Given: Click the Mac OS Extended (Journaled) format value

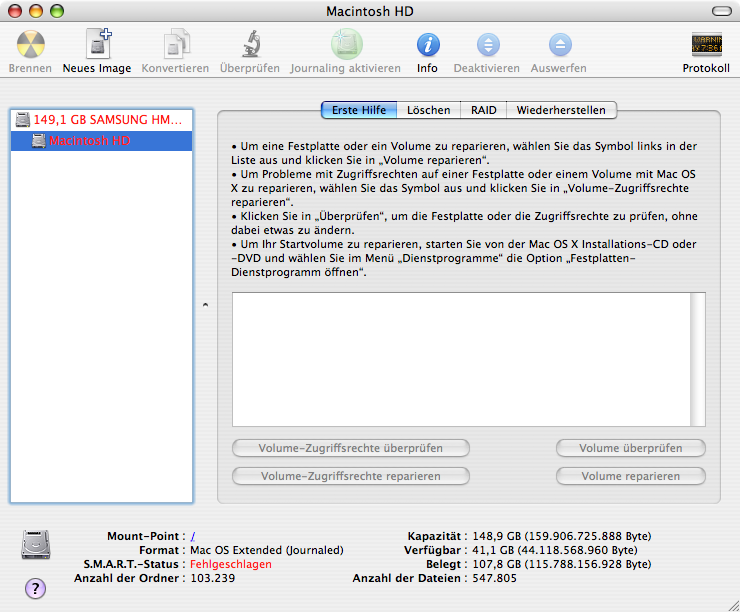Looking at the screenshot, I should (267, 550).
